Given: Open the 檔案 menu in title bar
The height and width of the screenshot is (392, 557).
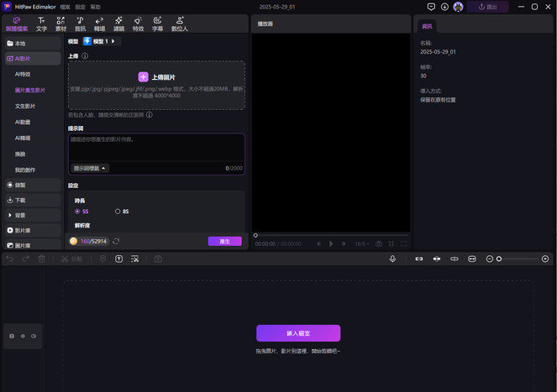Looking at the screenshot, I should 65,7.
